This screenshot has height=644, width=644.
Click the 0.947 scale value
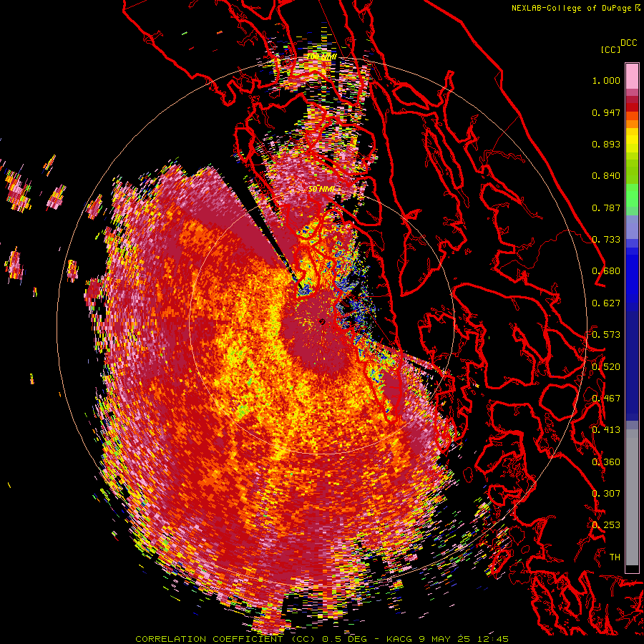point(606,112)
